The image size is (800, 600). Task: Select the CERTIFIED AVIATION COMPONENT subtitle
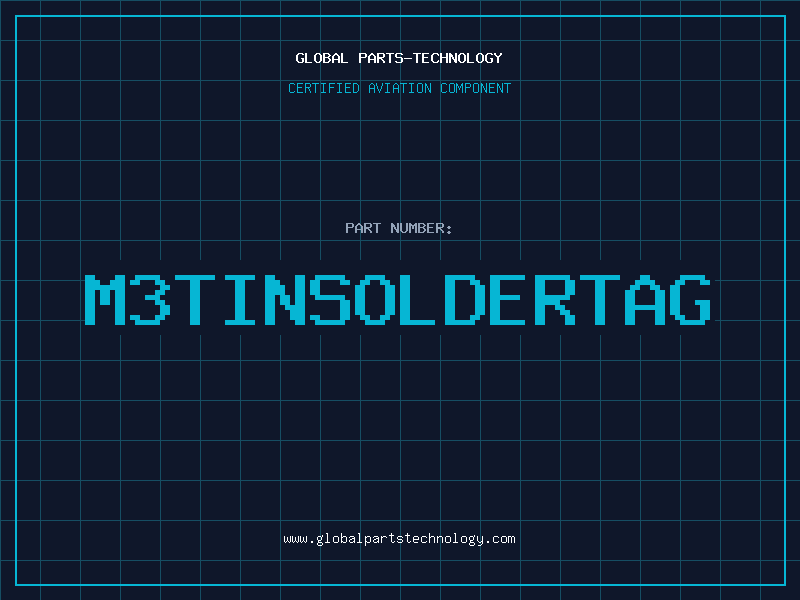coord(399,88)
